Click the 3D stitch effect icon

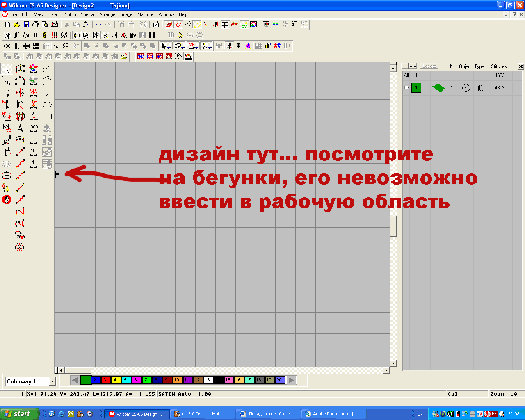pos(171,35)
